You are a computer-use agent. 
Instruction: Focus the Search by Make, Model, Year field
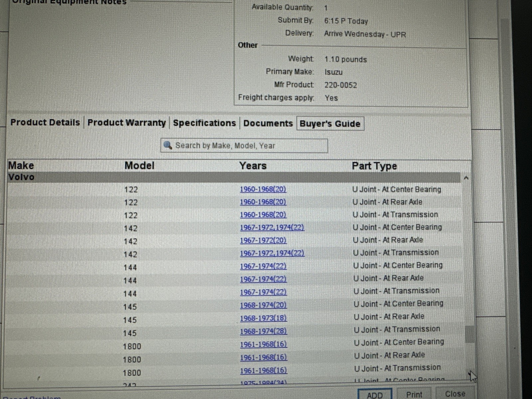(244, 145)
